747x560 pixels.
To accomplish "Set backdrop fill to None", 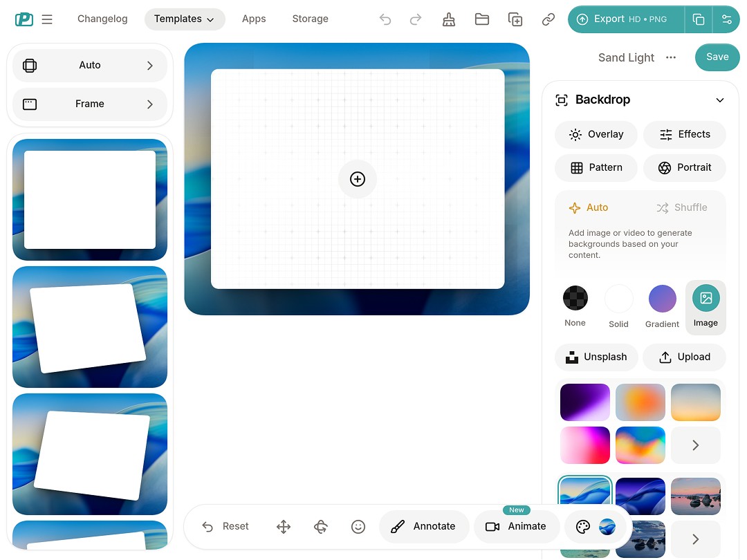I will click(x=575, y=298).
